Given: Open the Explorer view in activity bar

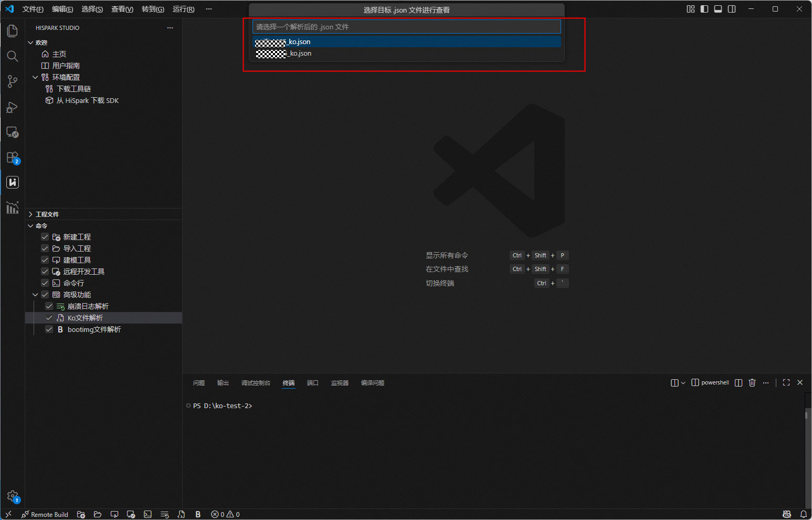Looking at the screenshot, I should coord(13,31).
